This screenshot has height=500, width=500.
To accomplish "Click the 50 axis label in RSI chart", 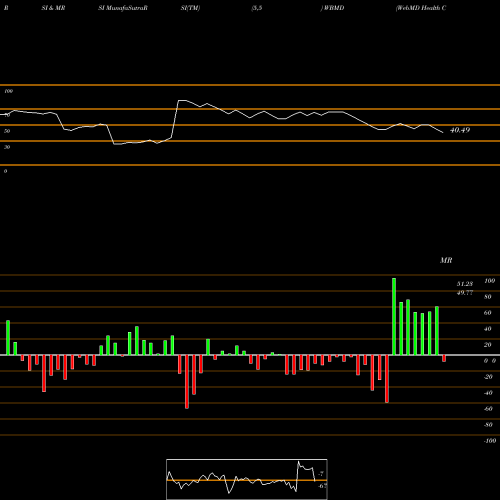I will tap(7, 131).
